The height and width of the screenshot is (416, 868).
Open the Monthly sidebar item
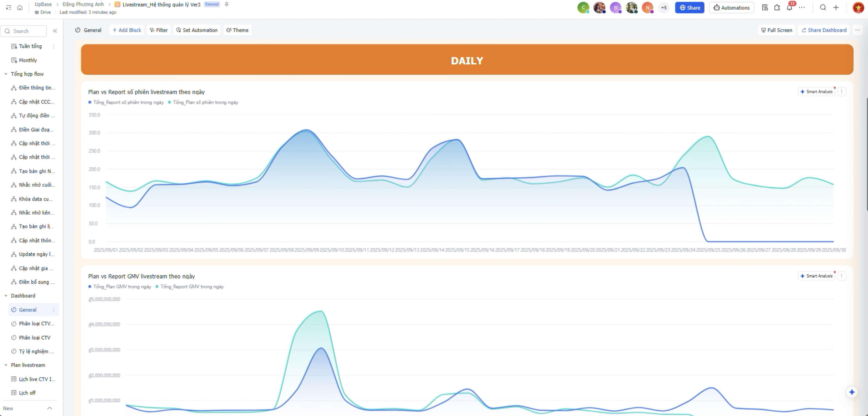tap(28, 60)
